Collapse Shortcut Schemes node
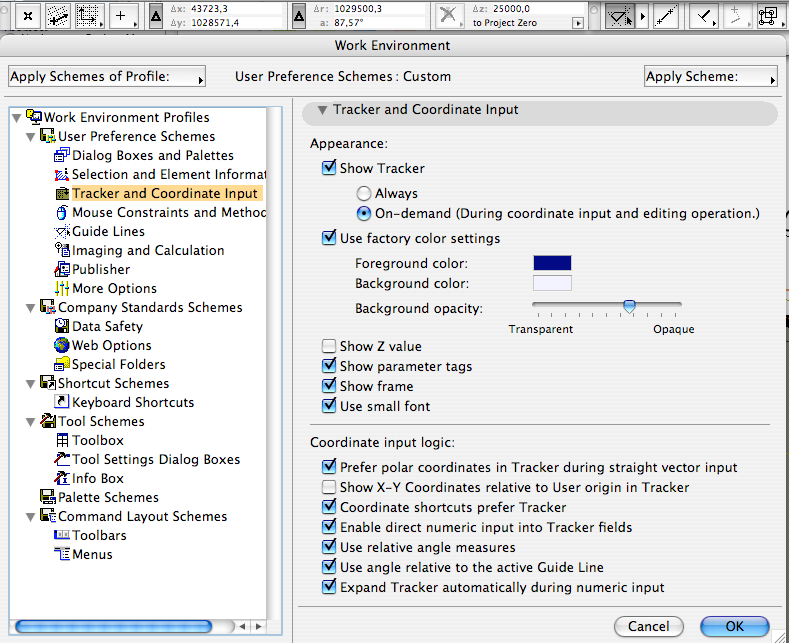The width and height of the screenshot is (789, 643). pos(31,384)
